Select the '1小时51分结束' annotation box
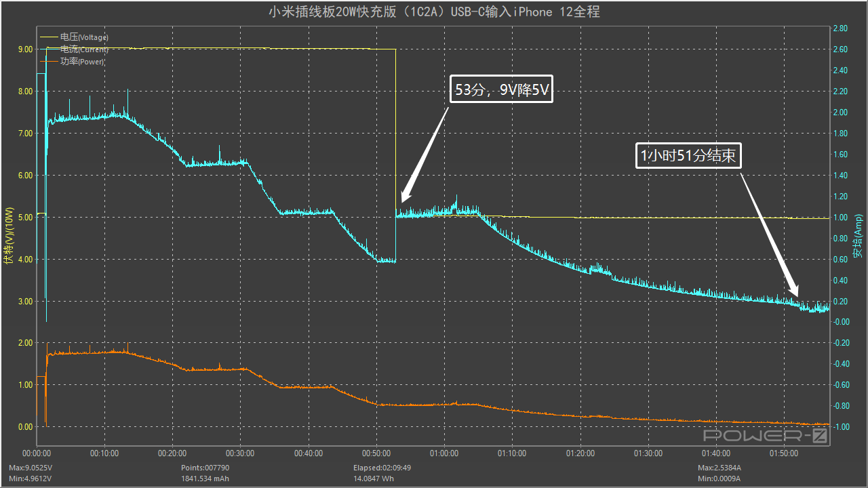Image resolution: width=868 pixels, height=488 pixels. [x=688, y=157]
